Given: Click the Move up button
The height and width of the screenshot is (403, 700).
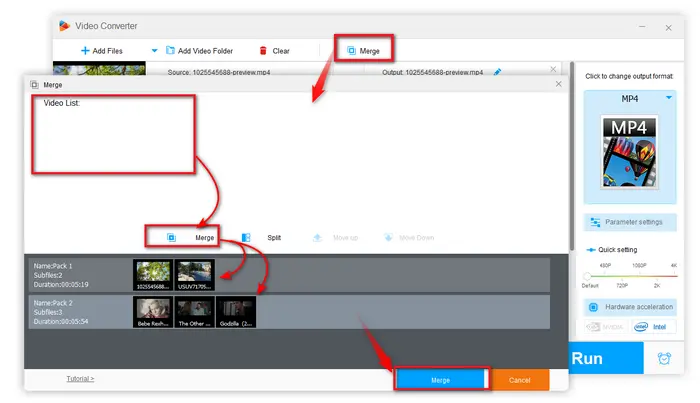Looking at the screenshot, I should click(335, 237).
